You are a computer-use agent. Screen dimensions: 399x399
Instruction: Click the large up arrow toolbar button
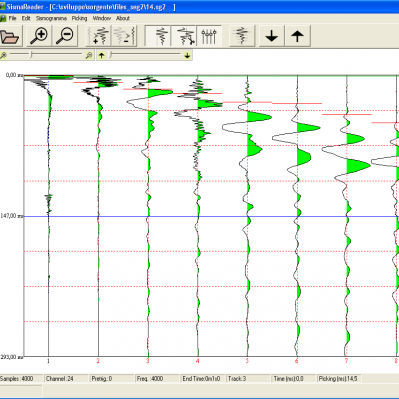pos(298,36)
